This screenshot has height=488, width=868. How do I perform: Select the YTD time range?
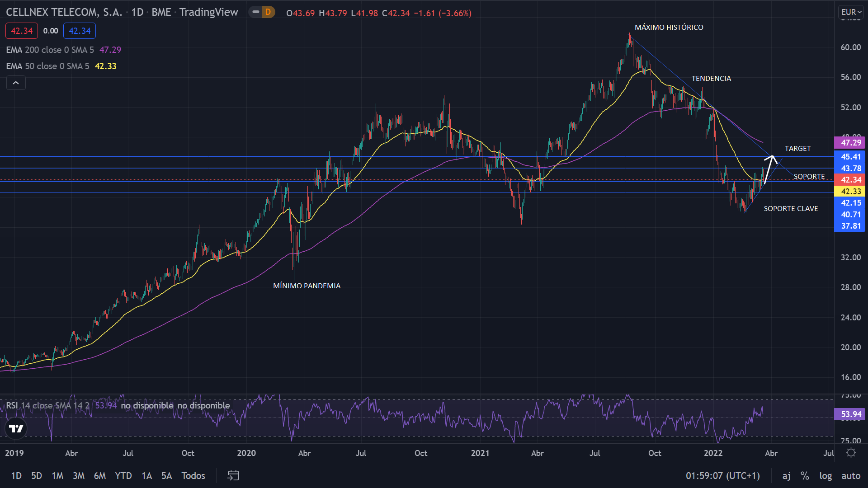pyautogui.click(x=123, y=475)
